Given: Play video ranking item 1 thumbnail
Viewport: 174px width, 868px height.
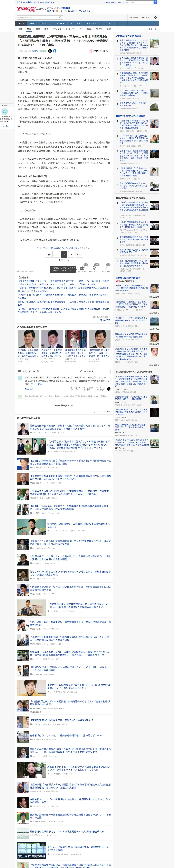Looking at the screenshot, I should [x=154, y=206].
